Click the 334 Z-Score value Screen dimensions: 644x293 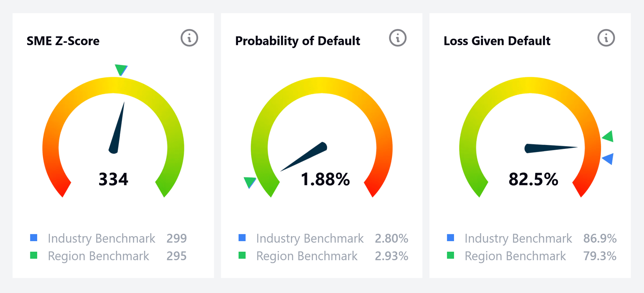pyautogui.click(x=113, y=179)
